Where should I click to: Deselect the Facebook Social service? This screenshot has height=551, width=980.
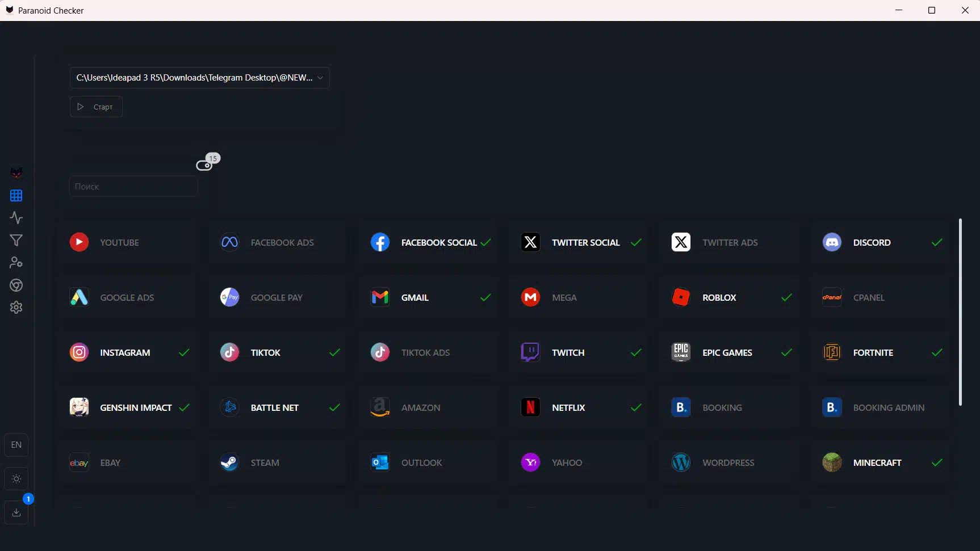coord(428,242)
